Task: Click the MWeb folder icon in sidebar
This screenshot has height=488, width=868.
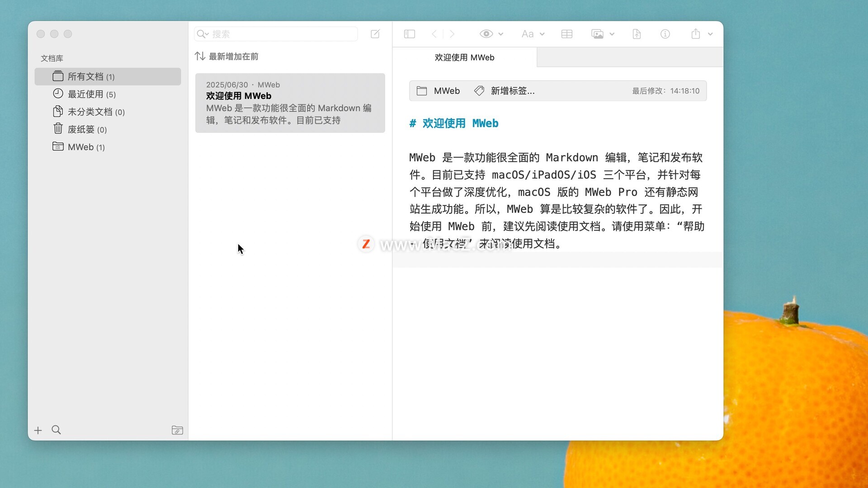Action: (x=58, y=146)
